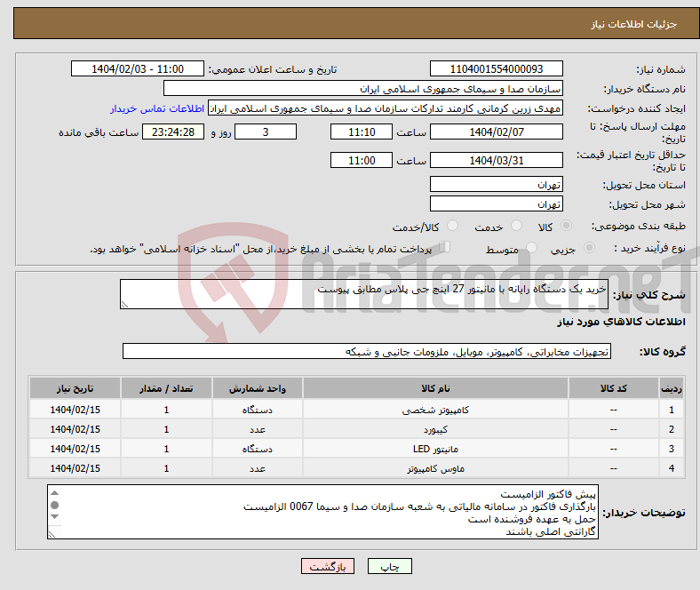700x590 pixels.
Task: Click the price validity date 1404/03/31
Action: pyautogui.click(x=497, y=160)
